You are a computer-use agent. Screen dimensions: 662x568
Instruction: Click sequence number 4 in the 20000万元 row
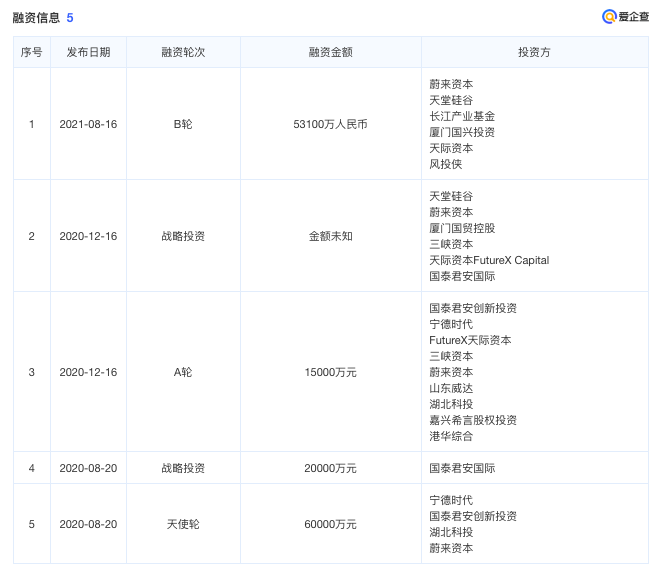[x=32, y=468]
